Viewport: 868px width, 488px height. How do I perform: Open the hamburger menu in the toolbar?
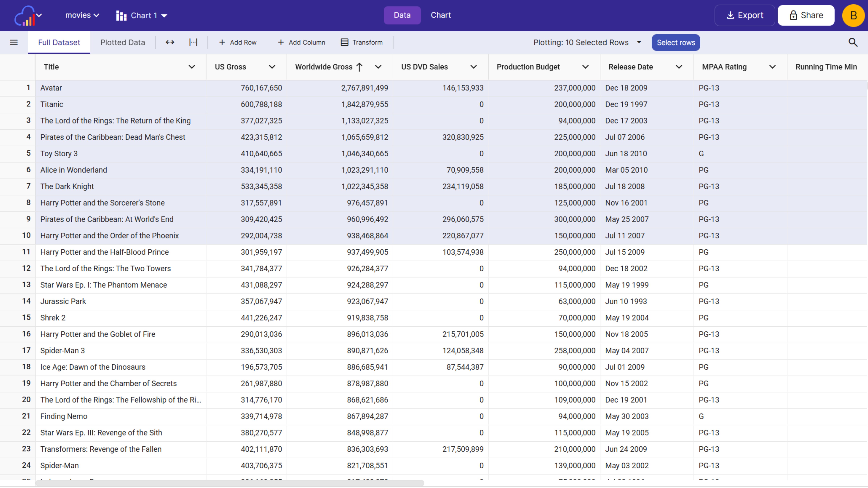(14, 42)
